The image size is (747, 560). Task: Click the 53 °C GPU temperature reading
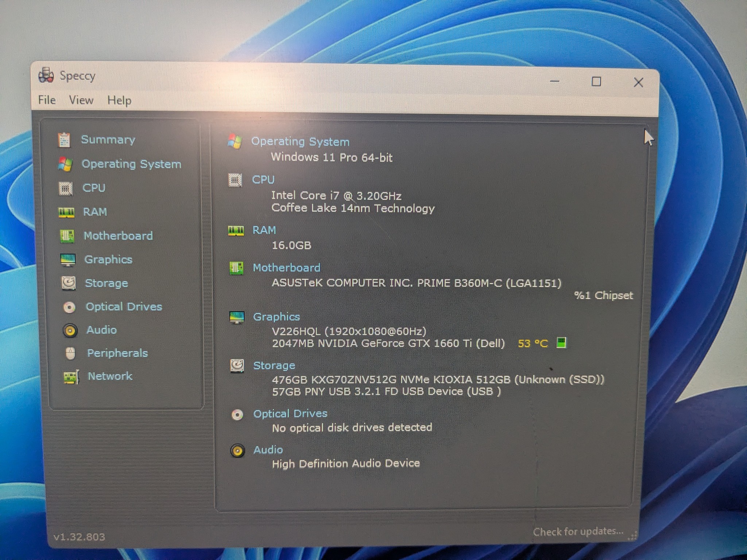pyautogui.click(x=533, y=343)
